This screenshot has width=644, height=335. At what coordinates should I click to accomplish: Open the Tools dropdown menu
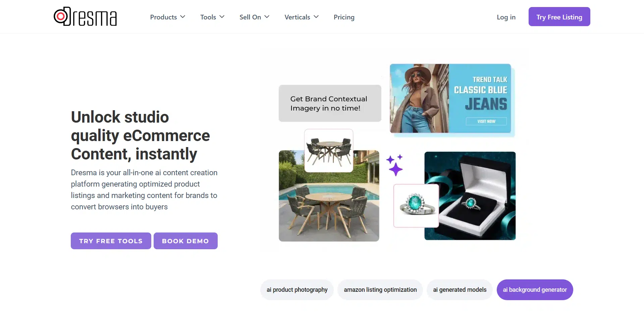[x=212, y=17]
